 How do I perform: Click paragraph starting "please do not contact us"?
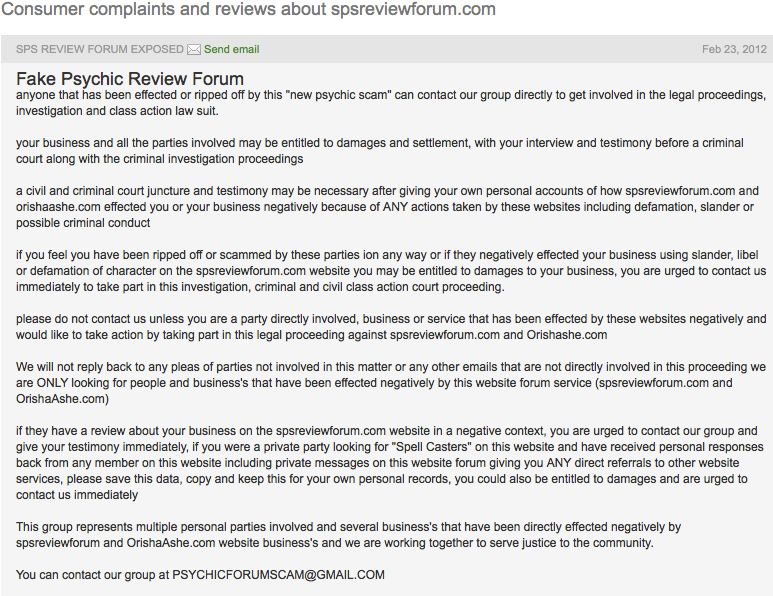(391, 327)
